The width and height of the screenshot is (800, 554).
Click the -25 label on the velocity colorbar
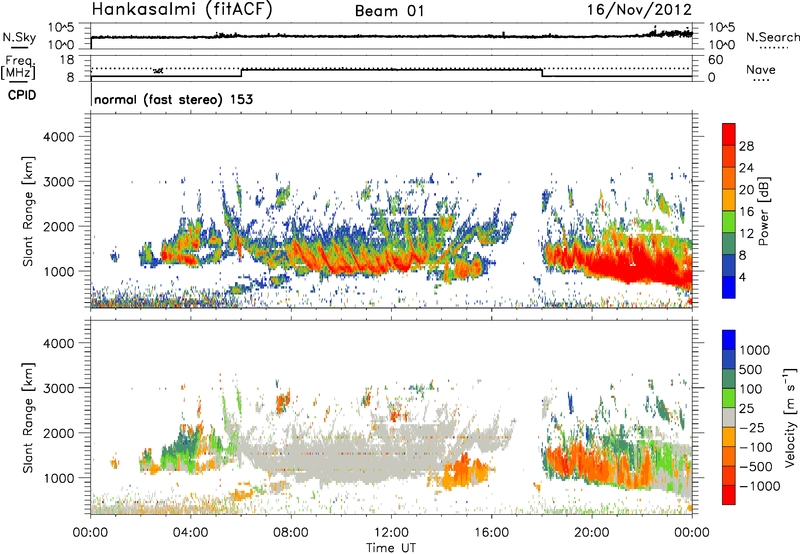click(752, 427)
